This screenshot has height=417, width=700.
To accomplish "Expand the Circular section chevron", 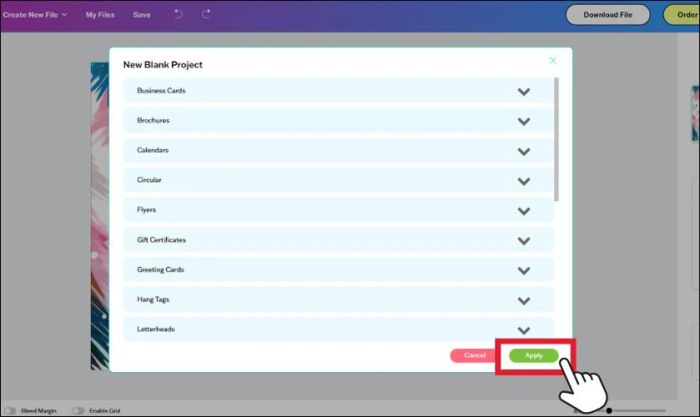I will (523, 181).
